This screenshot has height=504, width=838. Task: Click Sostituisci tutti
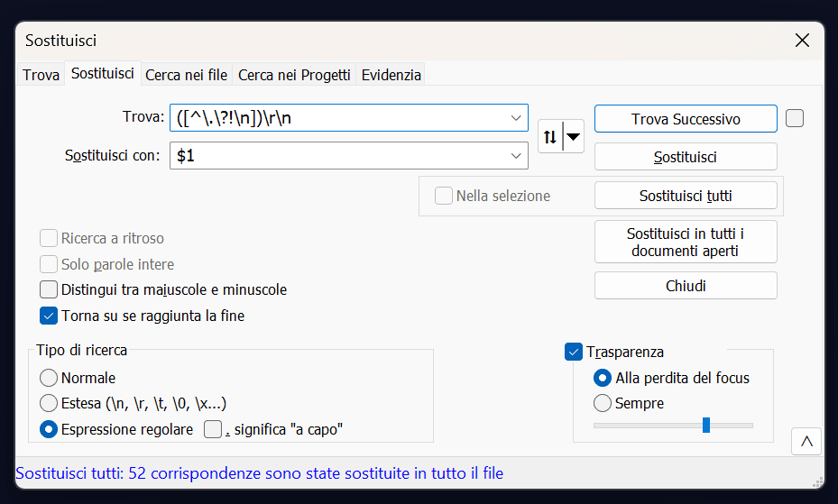pos(686,196)
